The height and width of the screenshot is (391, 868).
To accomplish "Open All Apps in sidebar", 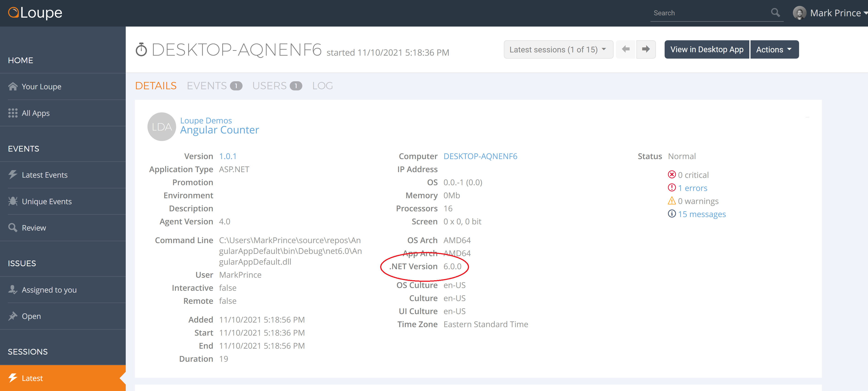I will click(63, 113).
